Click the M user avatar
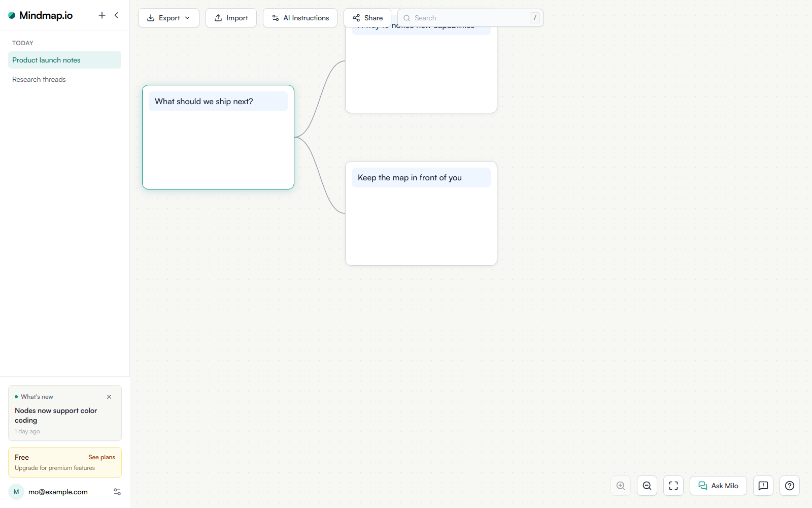The image size is (812, 508). click(x=16, y=492)
